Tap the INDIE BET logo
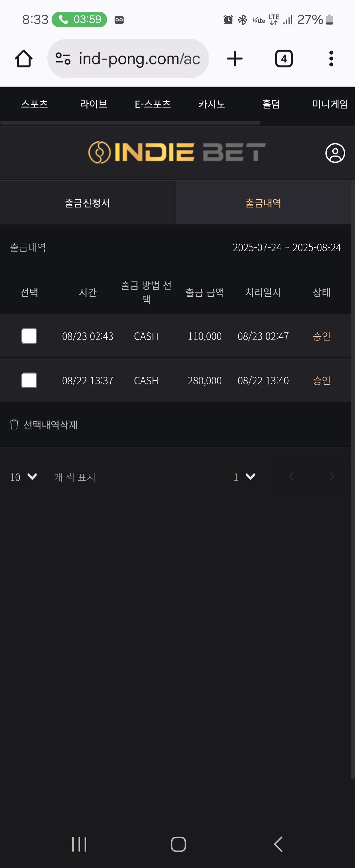Screen dimensions: 355x868 coord(177,153)
